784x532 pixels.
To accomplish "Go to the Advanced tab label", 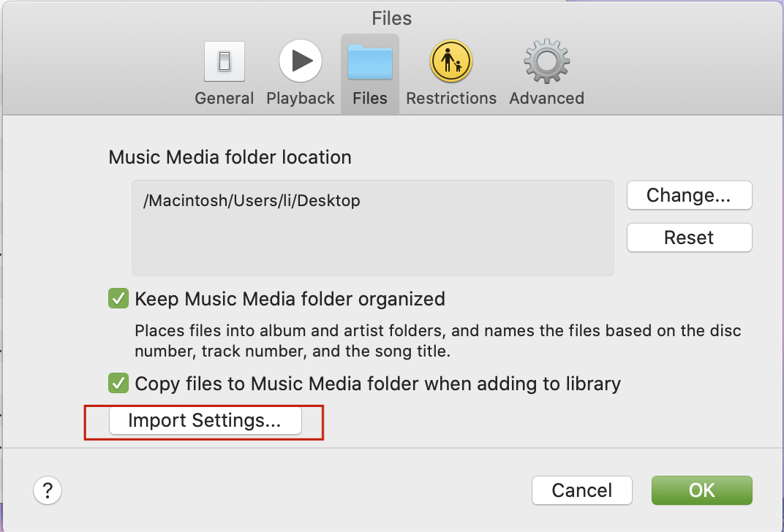I will [x=546, y=99].
